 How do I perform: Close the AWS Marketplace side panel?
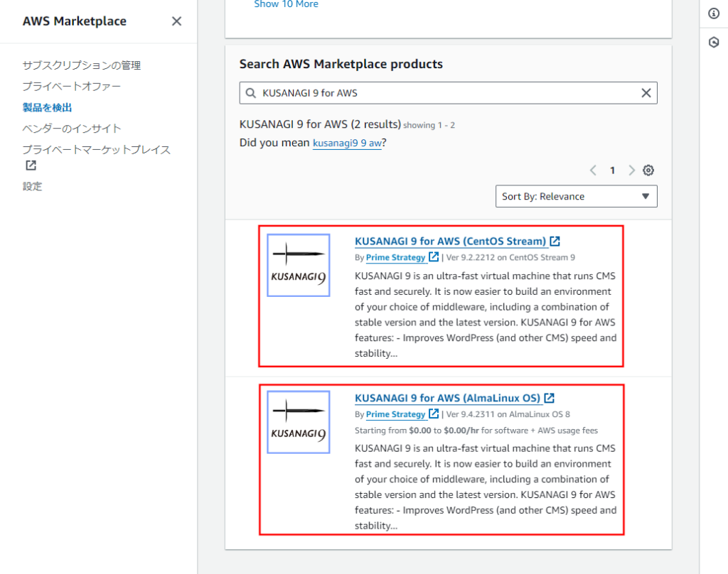point(176,21)
